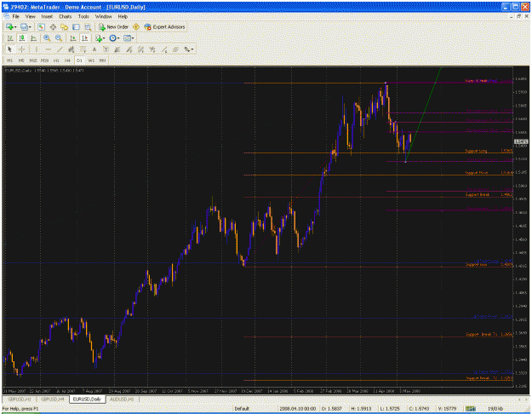Click the MetaTrader icon left of File

point(7,16)
